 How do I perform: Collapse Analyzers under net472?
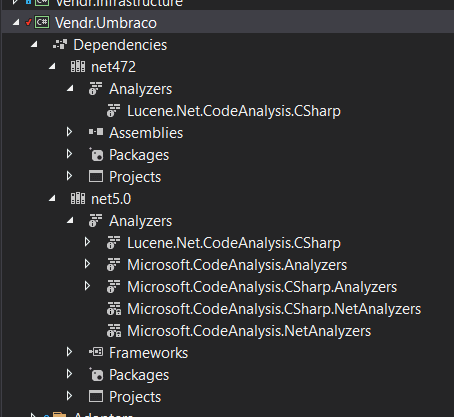(x=70, y=89)
